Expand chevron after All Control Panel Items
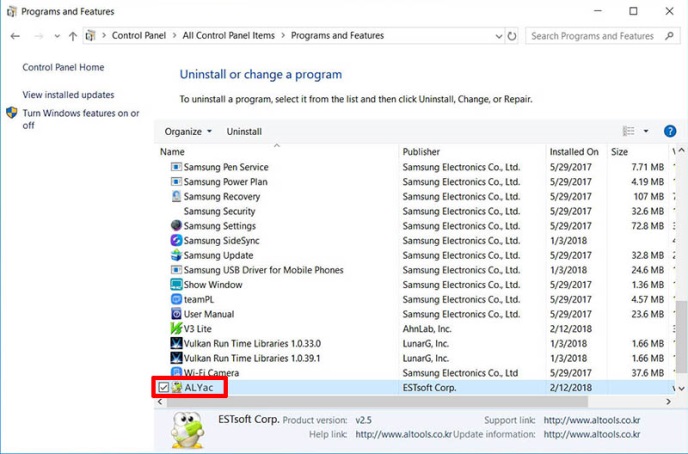 (283, 36)
